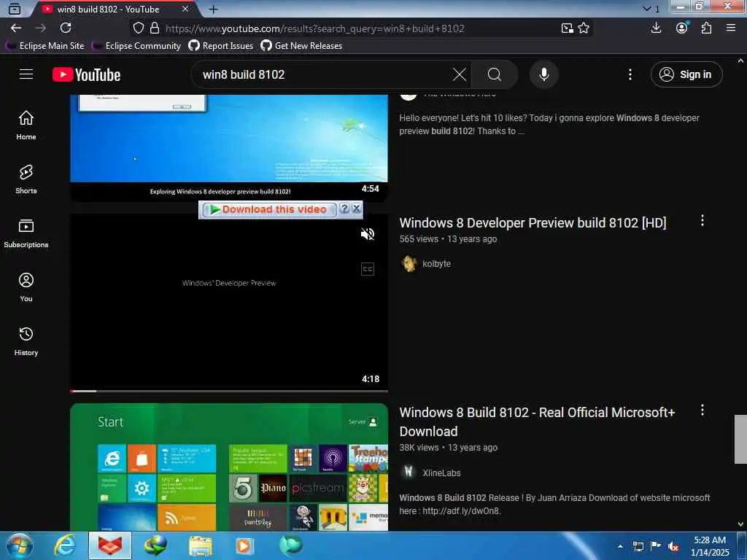Click the XlineLabs channel avatar
This screenshot has height=560, width=747.
[x=409, y=472]
